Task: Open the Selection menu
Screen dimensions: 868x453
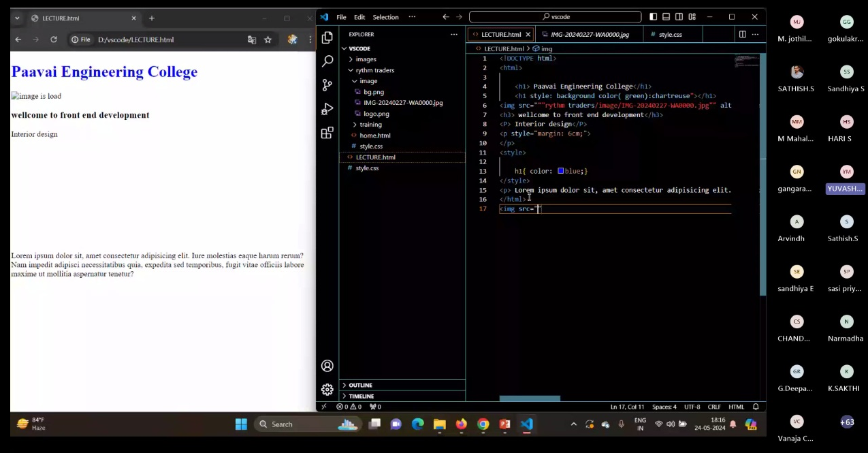Action: click(x=385, y=17)
